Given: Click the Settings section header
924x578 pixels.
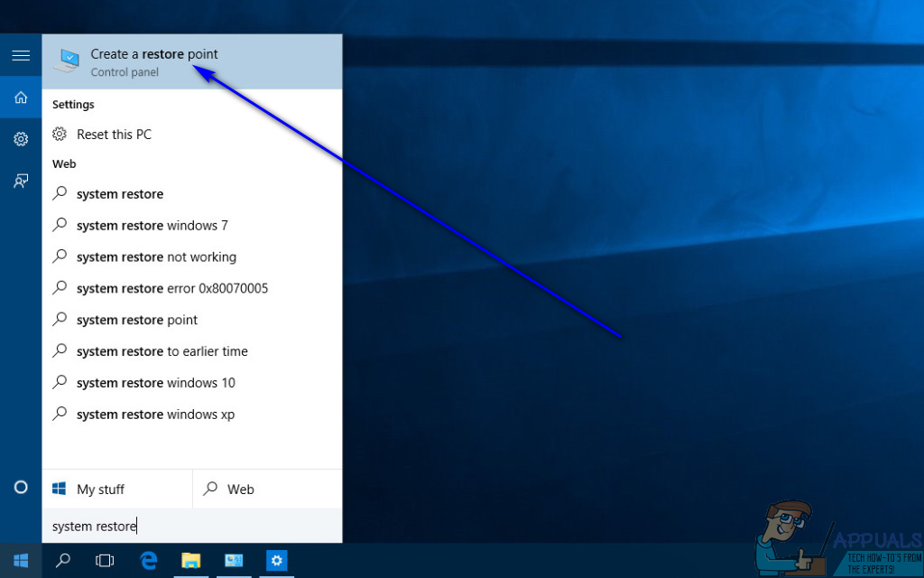Looking at the screenshot, I should (x=73, y=105).
